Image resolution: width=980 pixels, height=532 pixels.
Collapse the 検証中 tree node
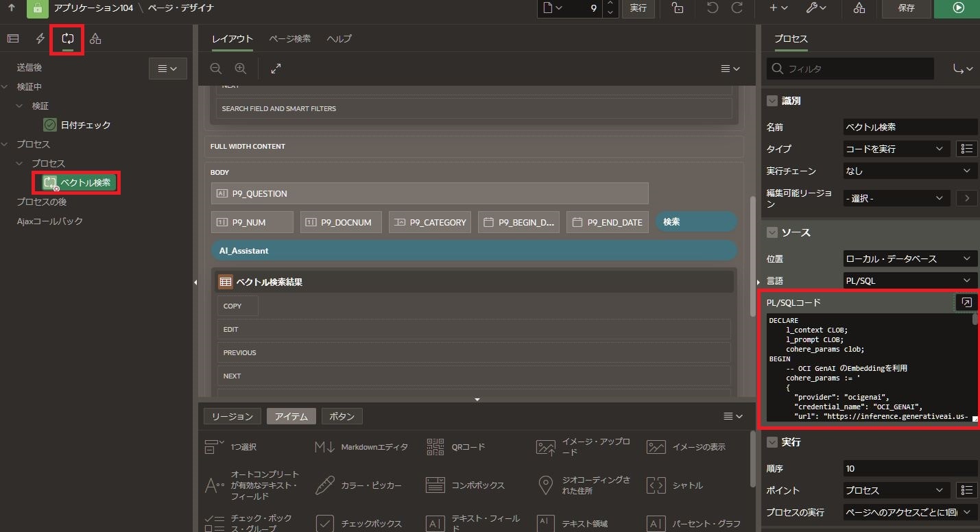[5, 87]
